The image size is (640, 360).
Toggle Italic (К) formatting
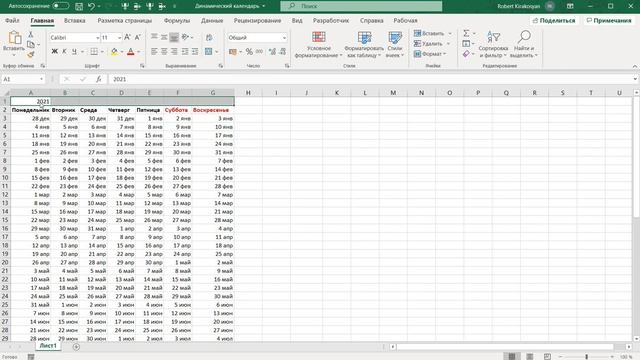64,52
